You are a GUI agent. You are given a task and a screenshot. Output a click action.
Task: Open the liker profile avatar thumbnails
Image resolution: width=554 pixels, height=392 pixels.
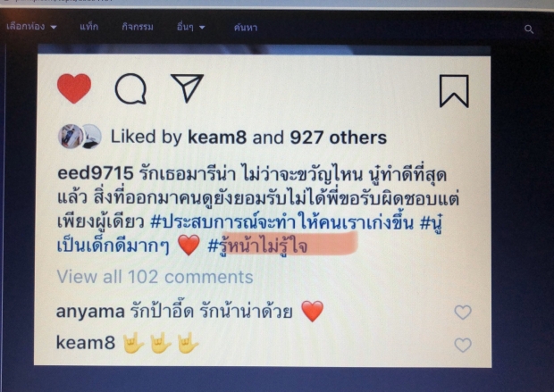point(80,137)
